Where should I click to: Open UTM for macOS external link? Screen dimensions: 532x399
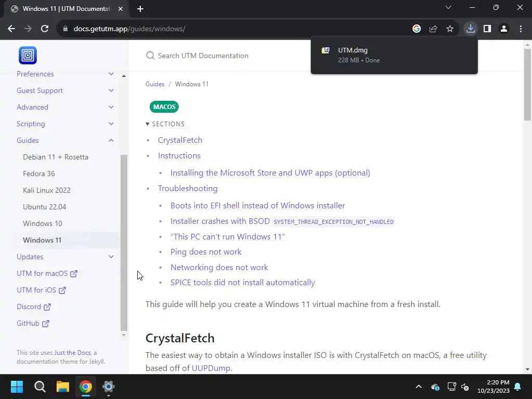click(47, 273)
